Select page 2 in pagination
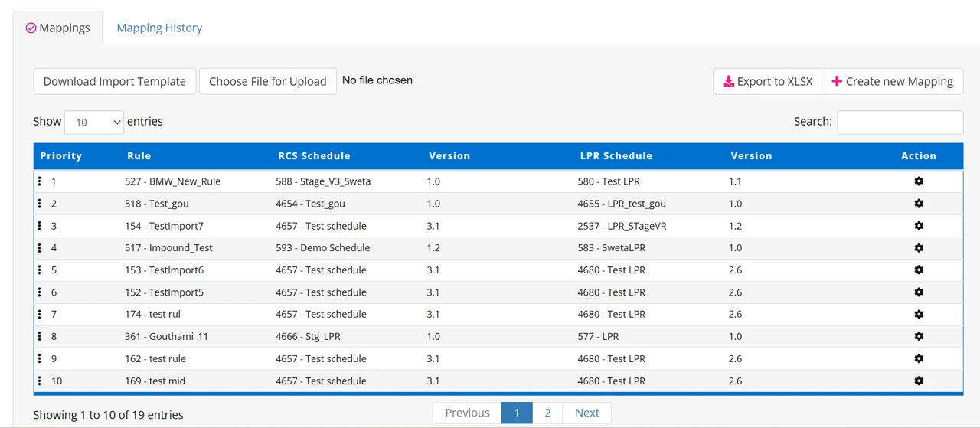 coord(547,413)
